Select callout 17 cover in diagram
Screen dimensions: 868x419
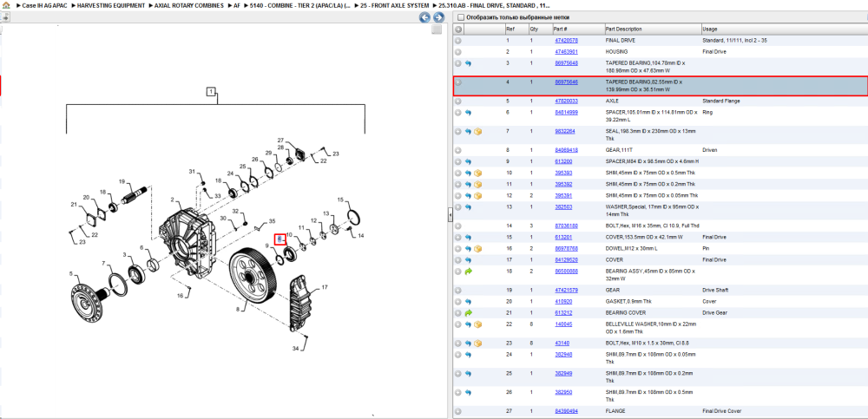coord(325,287)
